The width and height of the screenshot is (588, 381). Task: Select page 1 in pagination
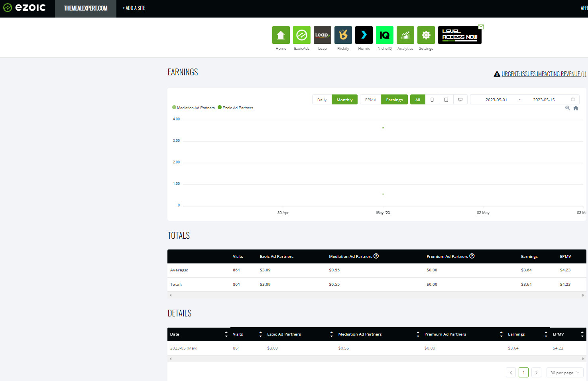(x=523, y=373)
